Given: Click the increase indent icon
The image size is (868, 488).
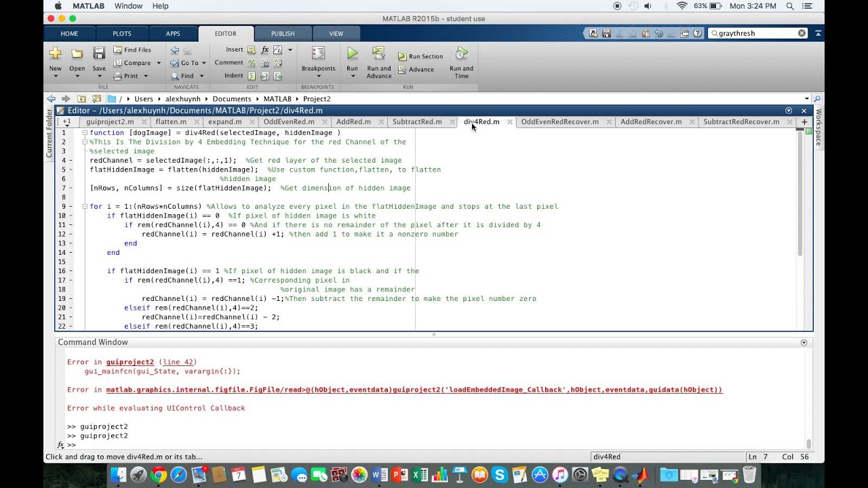Looking at the screenshot, I should pyautogui.click(x=264, y=76).
